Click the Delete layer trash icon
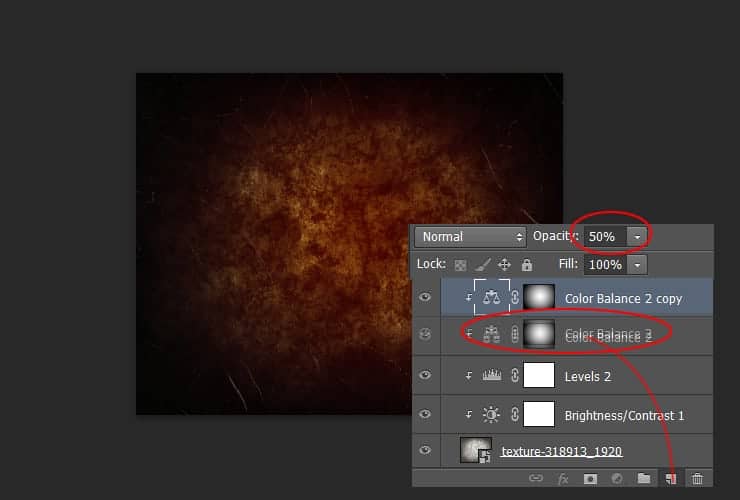Image resolution: width=740 pixels, height=500 pixels. coord(698,479)
